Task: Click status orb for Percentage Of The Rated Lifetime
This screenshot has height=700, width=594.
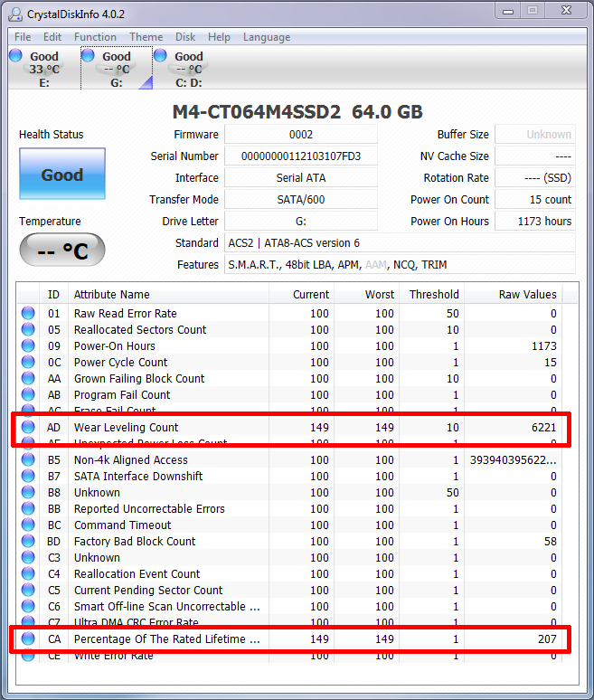Action: pyautogui.click(x=28, y=639)
